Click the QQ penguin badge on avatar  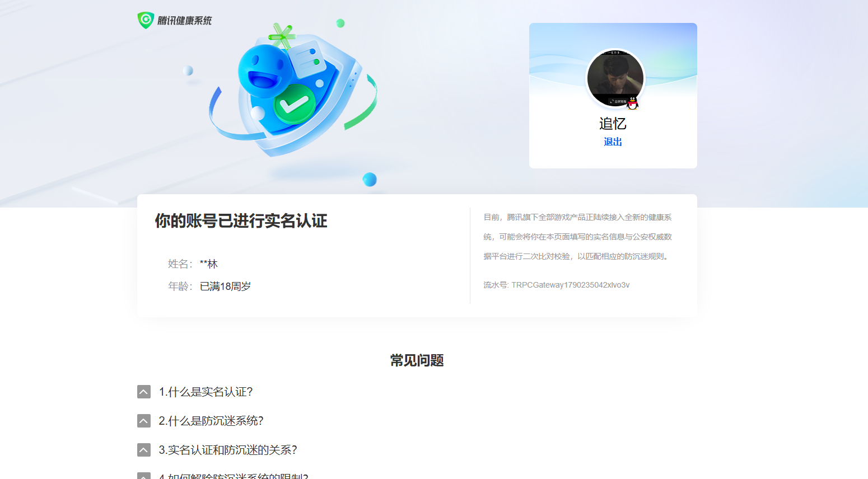coord(632,103)
